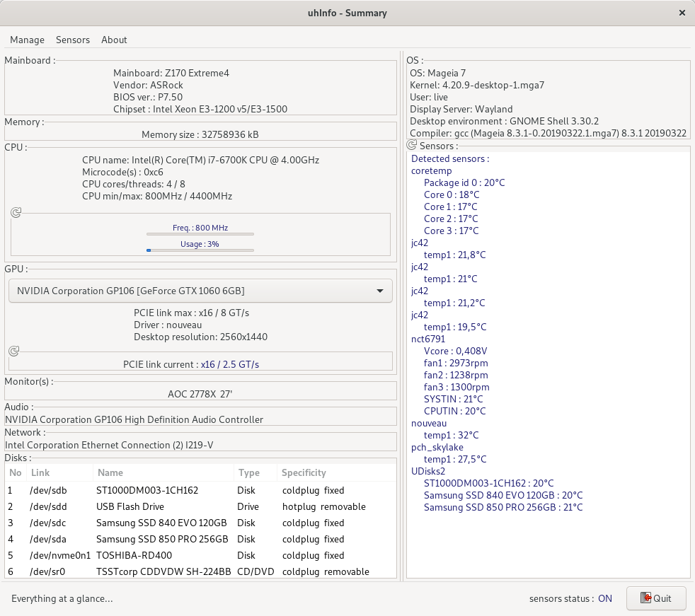Click 'Display Server: Wayland' line
The width and height of the screenshot is (695, 616).
(x=461, y=109)
